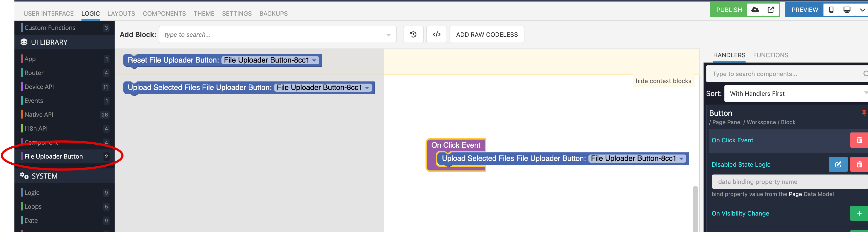
Task: Open the code view icon button
Action: (436, 34)
